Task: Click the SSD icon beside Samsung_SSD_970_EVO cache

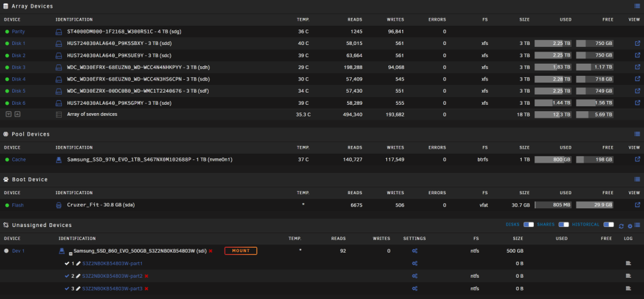Action: point(59,159)
